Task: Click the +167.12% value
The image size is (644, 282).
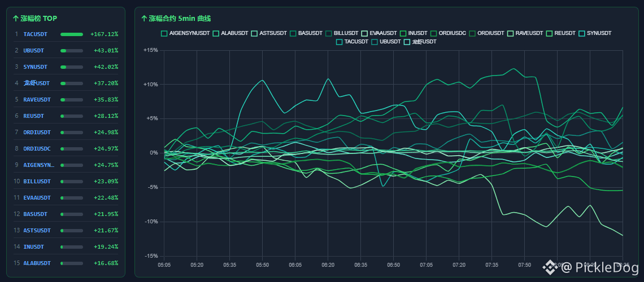Action: point(105,34)
